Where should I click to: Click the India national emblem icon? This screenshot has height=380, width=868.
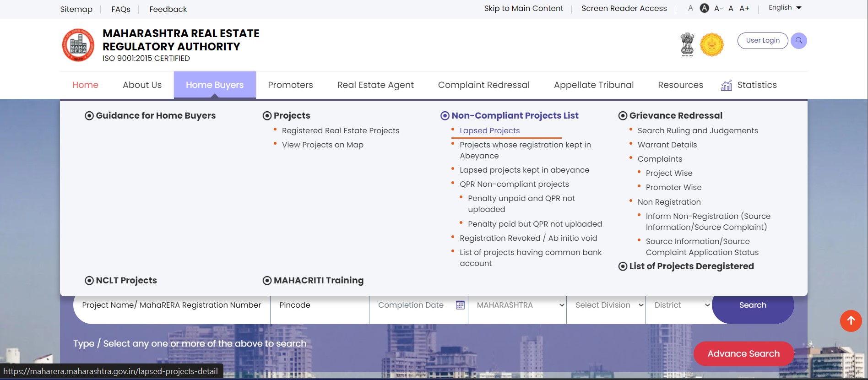point(687,45)
